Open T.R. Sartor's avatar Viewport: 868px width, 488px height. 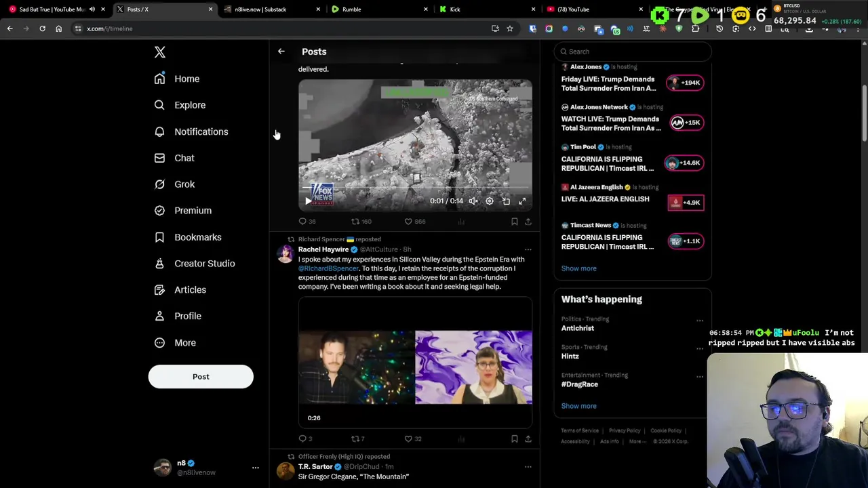point(285,471)
